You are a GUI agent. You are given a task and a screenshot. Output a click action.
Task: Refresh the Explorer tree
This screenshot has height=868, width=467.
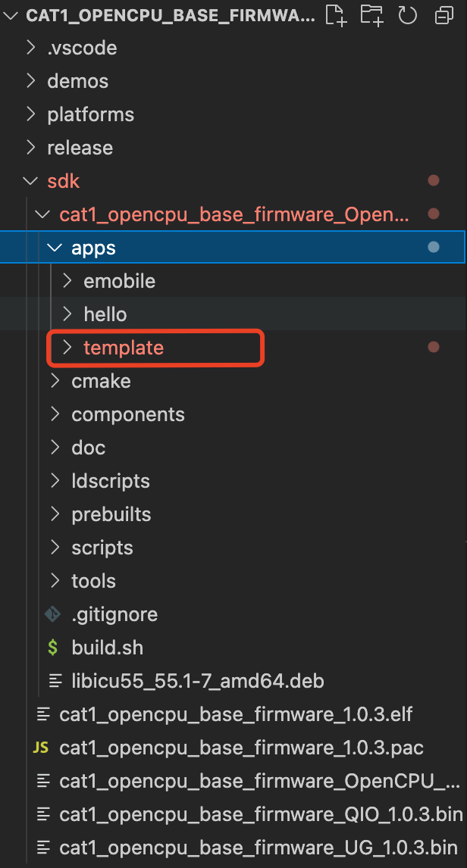click(408, 15)
